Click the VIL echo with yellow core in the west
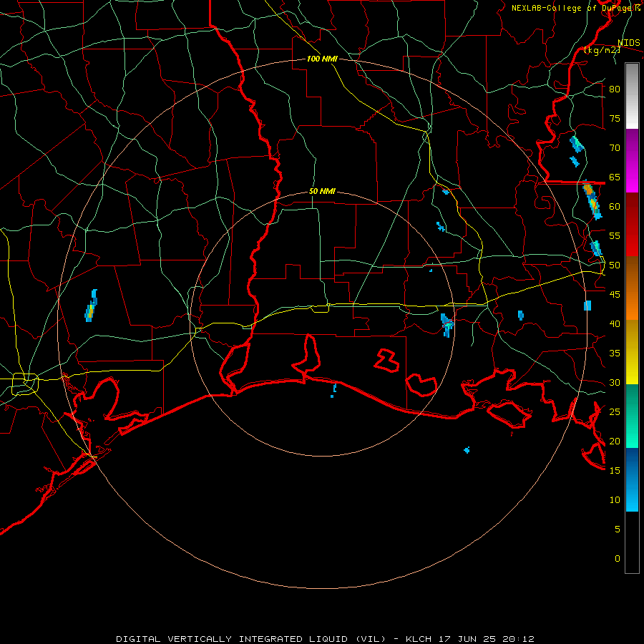Image resolution: width=644 pixels, height=644 pixels. (90, 306)
